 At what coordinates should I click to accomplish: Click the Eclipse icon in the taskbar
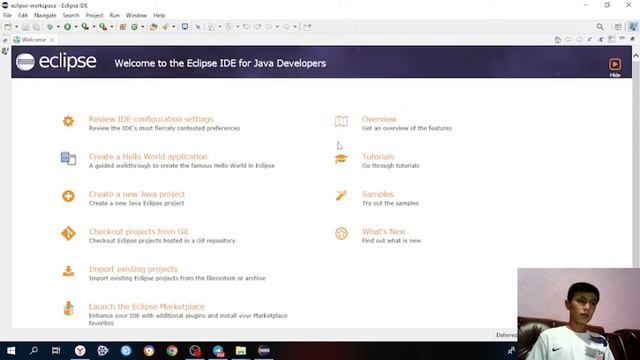tap(264, 351)
